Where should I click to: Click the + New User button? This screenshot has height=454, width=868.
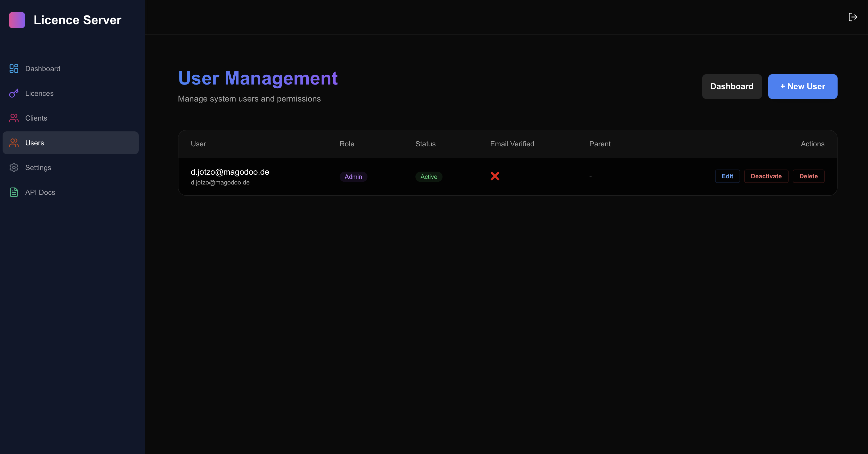click(802, 86)
